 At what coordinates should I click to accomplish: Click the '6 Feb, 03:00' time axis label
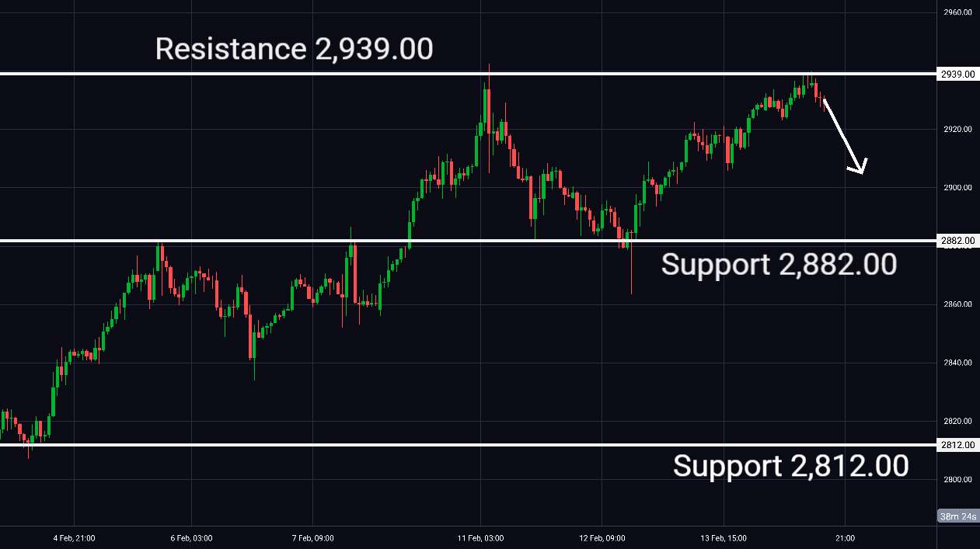click(191, 538)
